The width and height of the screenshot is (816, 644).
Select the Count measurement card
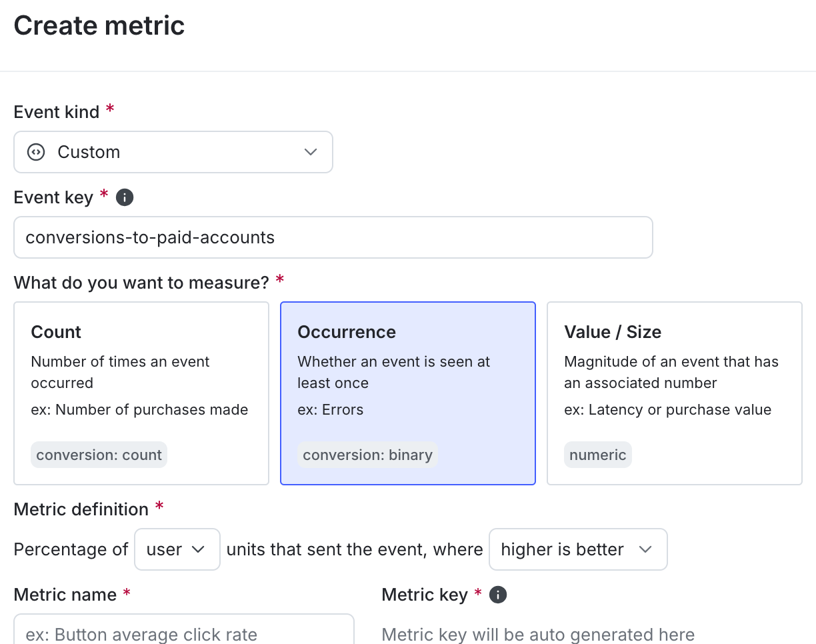(x=141, y=393)
